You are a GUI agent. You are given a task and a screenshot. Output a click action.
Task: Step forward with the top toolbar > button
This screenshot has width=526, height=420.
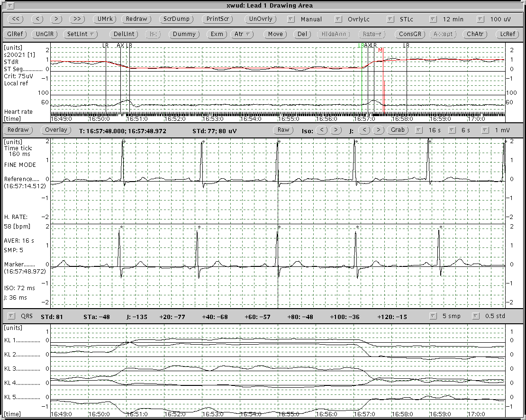coord(56,19)
